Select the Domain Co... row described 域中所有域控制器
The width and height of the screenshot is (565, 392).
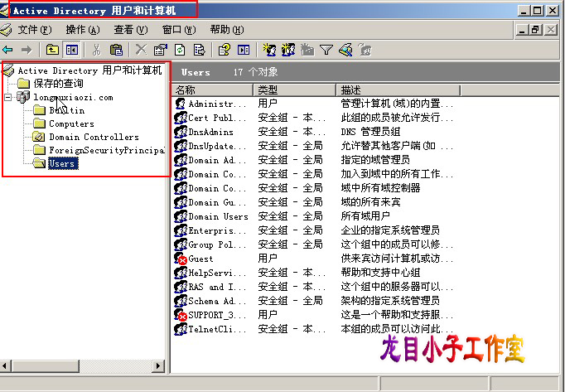(217, 188)
